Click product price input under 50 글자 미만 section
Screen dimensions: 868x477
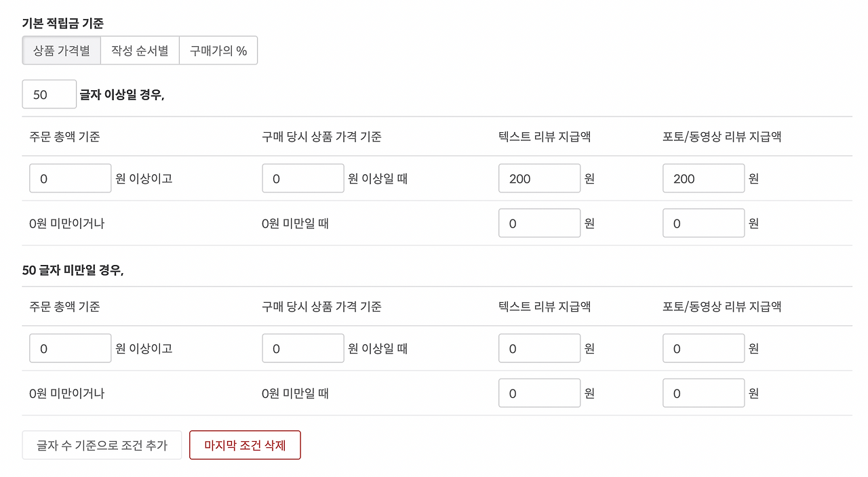point(303,348)
